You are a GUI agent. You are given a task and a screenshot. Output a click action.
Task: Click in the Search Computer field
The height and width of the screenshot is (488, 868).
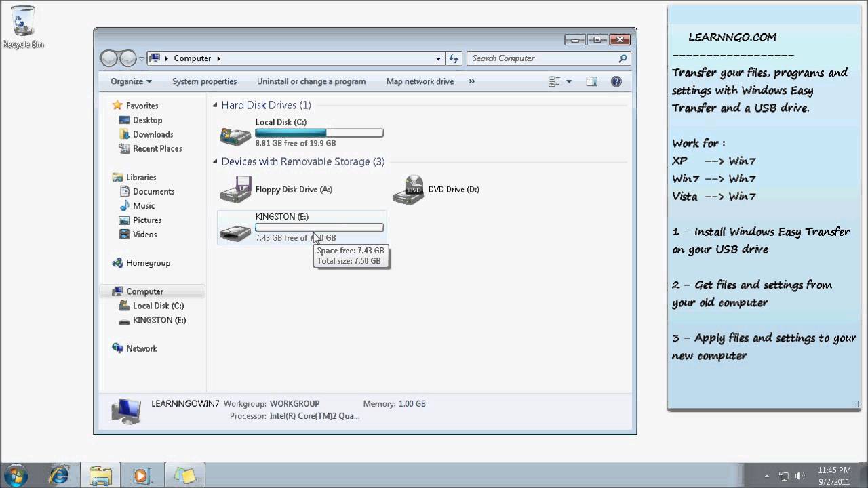coord(542,58)
